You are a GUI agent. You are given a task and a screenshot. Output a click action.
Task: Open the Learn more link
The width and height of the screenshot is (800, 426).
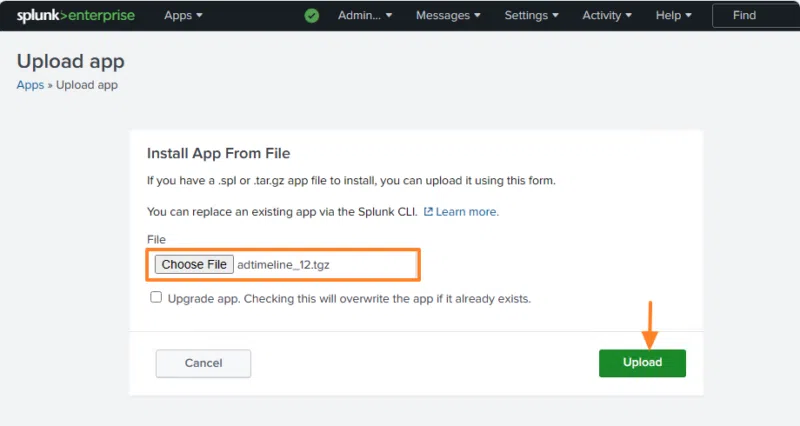[x=467, y=212]
